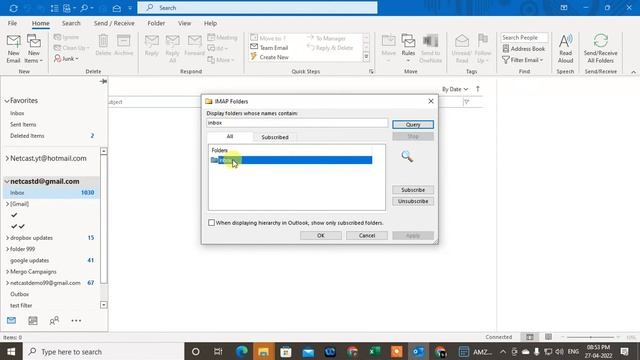Click the Query button
640x360 pixels.
click(413, 124)
